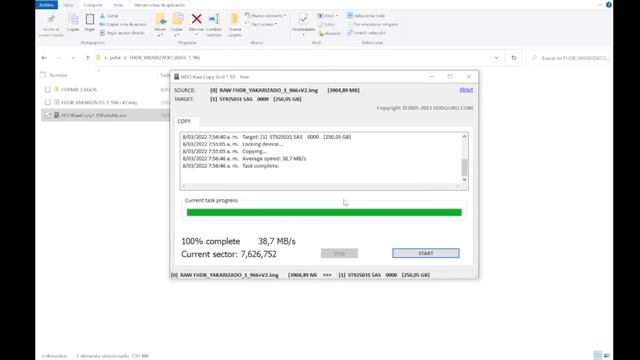Refresh the Explorer folder view
640x360 pixels.
click(x=514, y=58)
